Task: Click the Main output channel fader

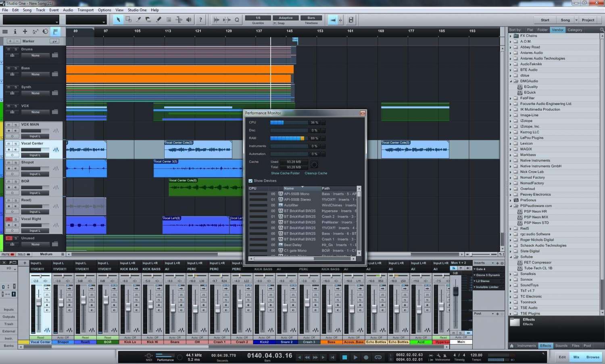Action: pos(456,291)
